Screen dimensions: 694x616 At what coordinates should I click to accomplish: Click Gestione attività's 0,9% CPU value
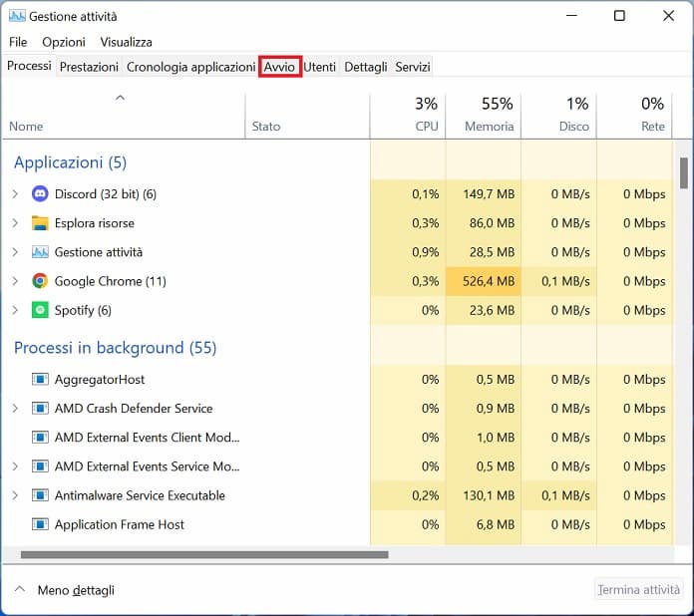(x=426, y=252)
